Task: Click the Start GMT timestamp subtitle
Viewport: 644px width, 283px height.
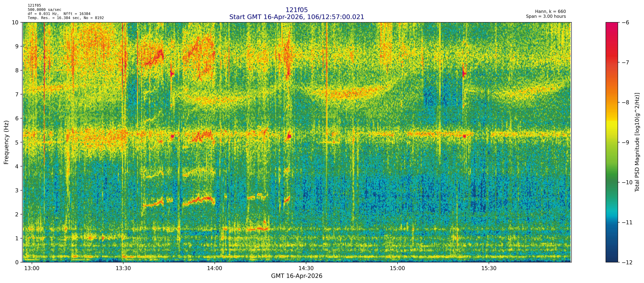Action: (x=297, y=17)
